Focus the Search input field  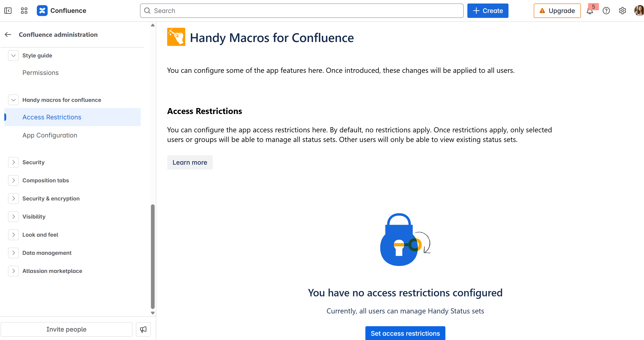click(302, 11)
